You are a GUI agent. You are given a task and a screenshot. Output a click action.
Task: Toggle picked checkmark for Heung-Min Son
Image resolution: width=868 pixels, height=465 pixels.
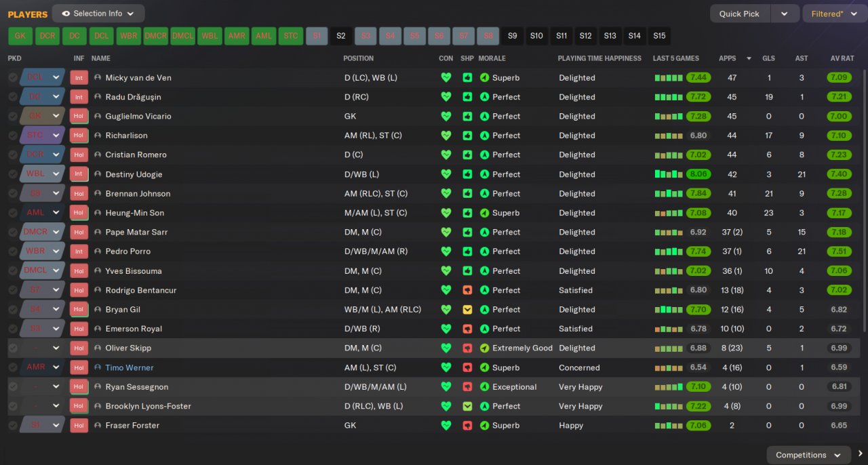[13, 213]
